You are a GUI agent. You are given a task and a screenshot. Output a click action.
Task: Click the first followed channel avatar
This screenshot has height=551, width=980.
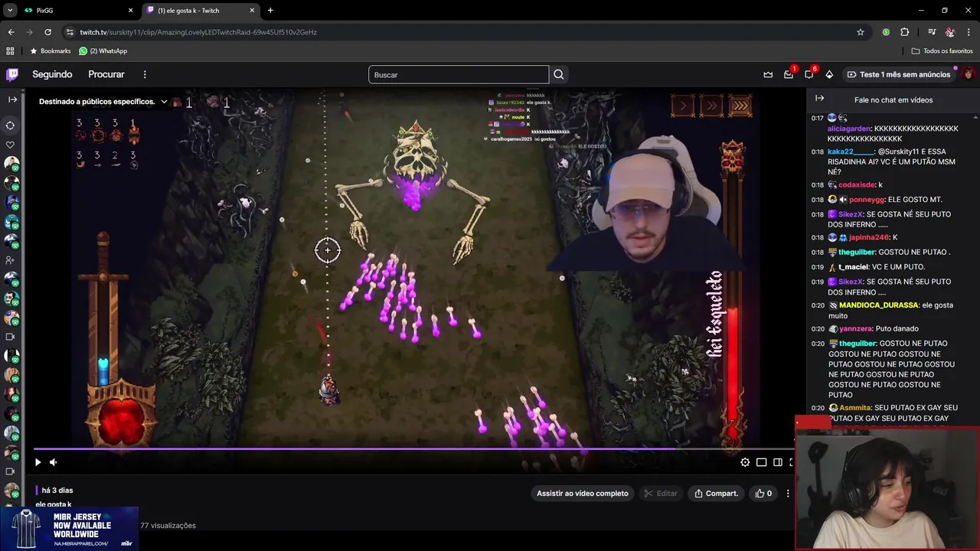(11, 164)
